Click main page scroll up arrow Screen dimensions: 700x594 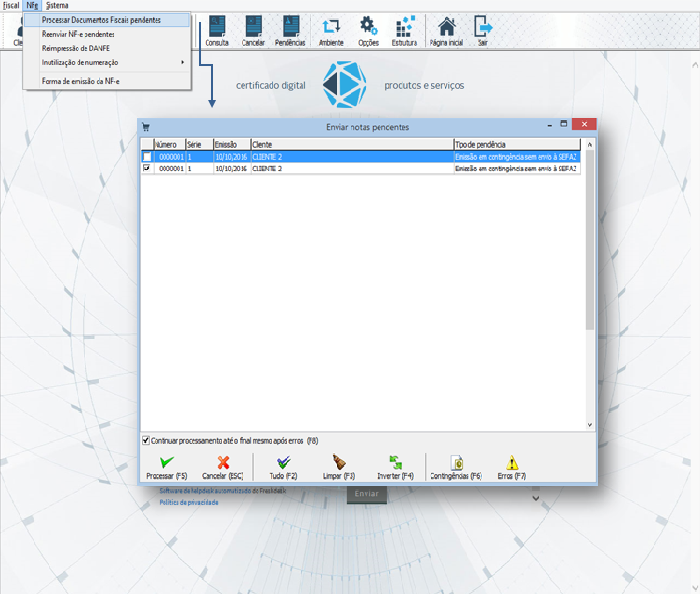point(695,65)
